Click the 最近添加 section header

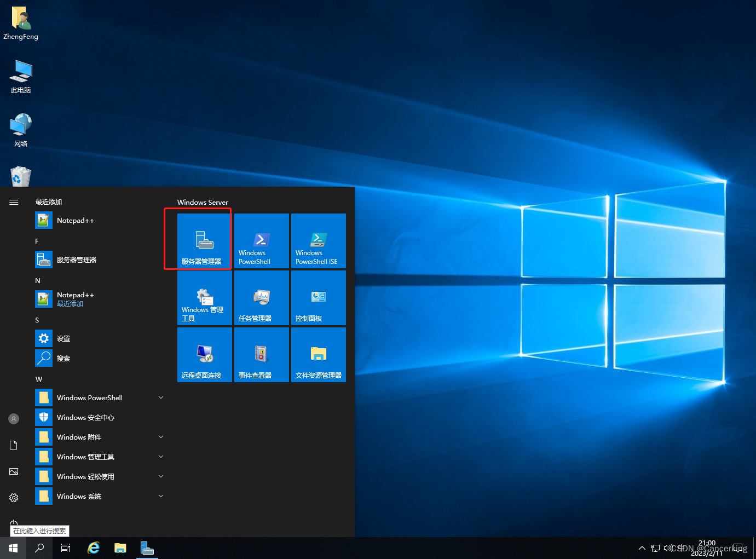click(x=49, y=202)
